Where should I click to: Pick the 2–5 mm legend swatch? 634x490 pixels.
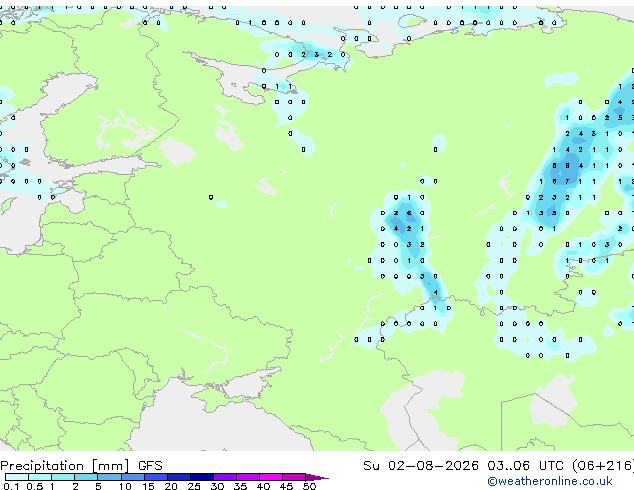point(86,477)
